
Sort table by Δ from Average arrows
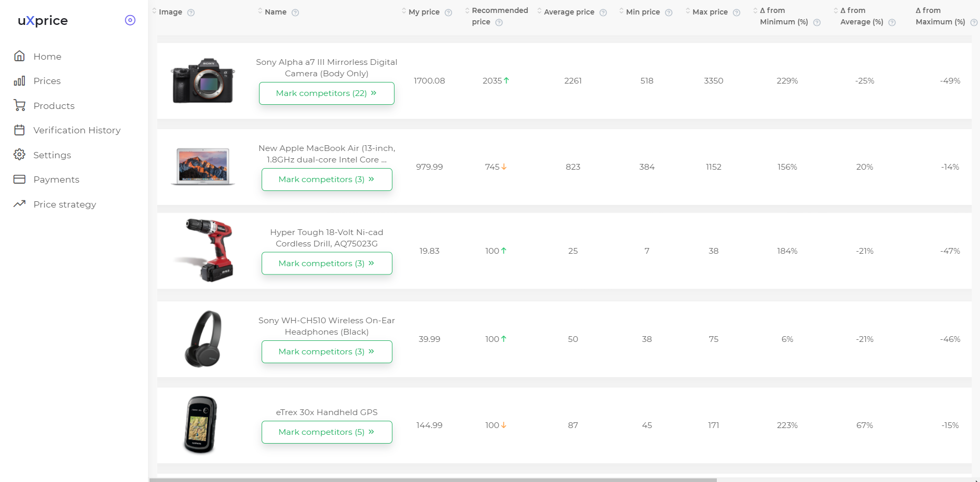click(x=836, y=10)
